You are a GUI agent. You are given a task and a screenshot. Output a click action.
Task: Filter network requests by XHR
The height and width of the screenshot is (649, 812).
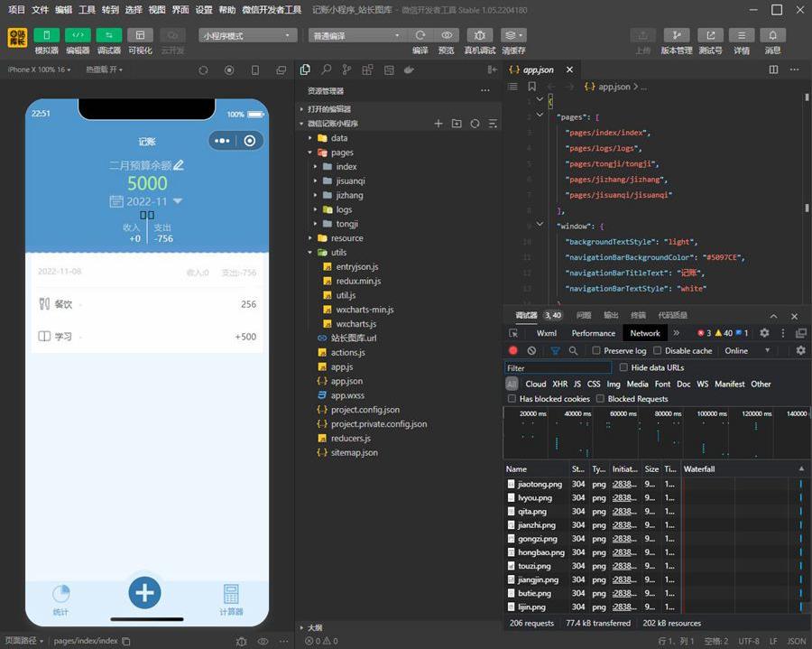click(559, 384)
